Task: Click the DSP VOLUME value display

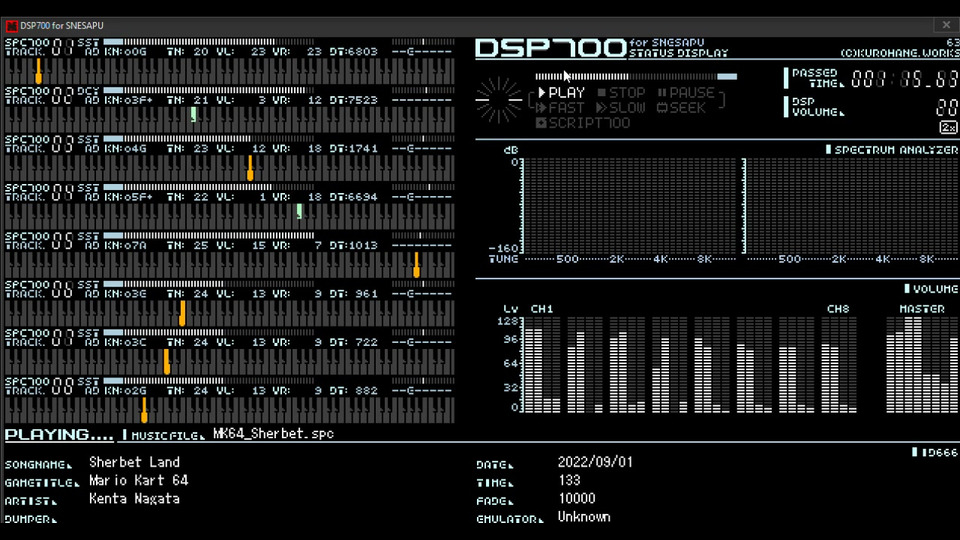Action: tap(947, 108)
